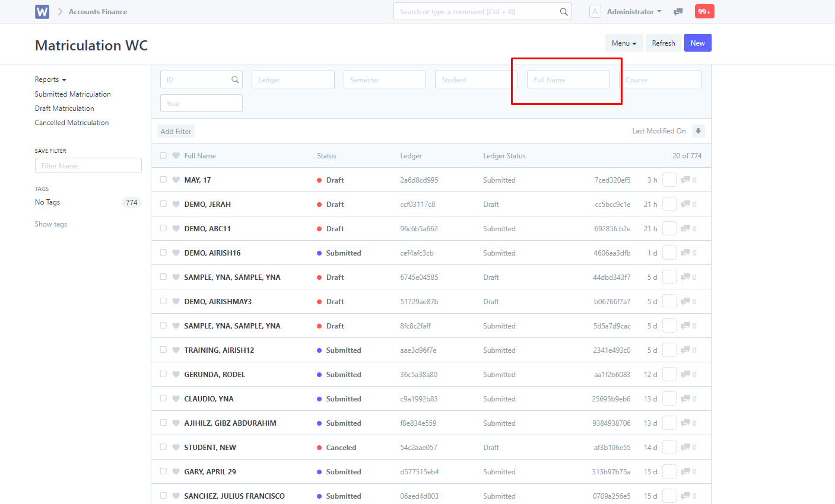Screen dimensions: 835x504
Task: Toggle sort direction arrow beside Last Modified On
Action: [699, 131]
